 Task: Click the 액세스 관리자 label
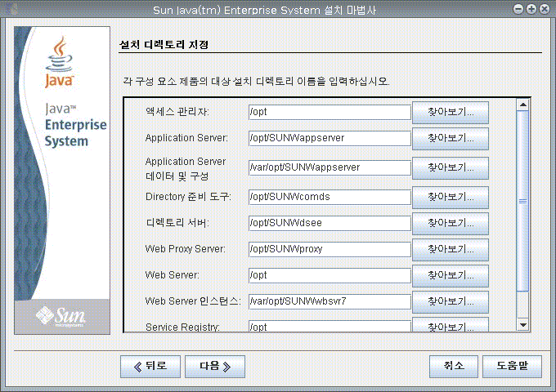coord(177,112)
